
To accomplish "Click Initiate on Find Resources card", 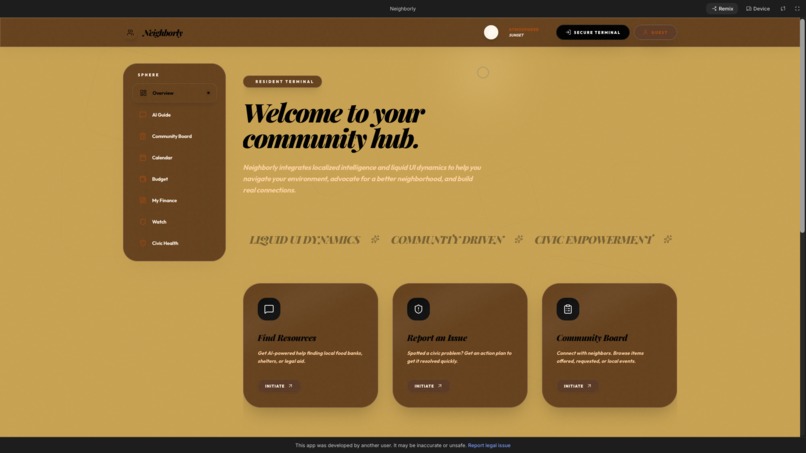I will point(279,386).
